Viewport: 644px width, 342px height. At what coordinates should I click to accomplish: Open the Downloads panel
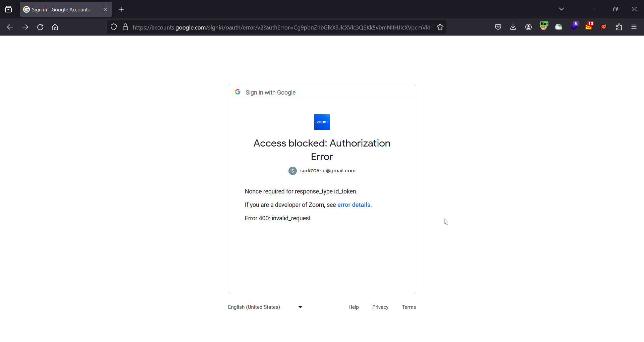(513, 27)
